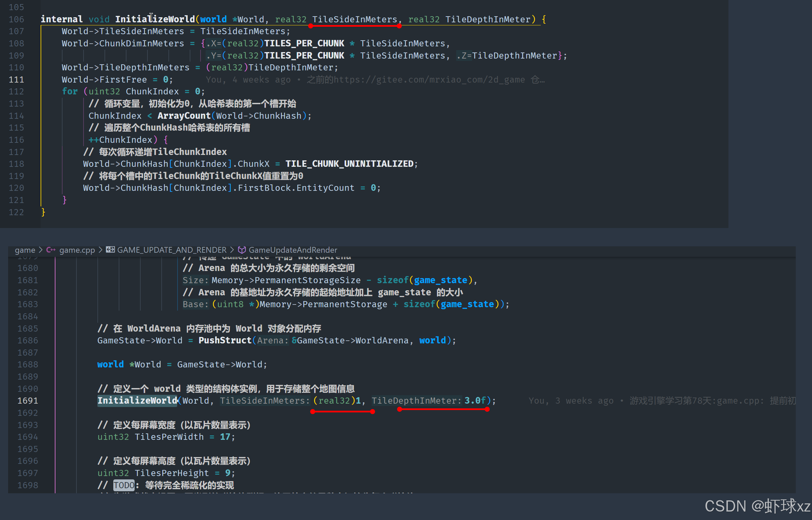Click the macro symbol icon before GAME_UPDATE_AND_RENDER
Viewport: 812px width, 520px height.
point(110,250)
